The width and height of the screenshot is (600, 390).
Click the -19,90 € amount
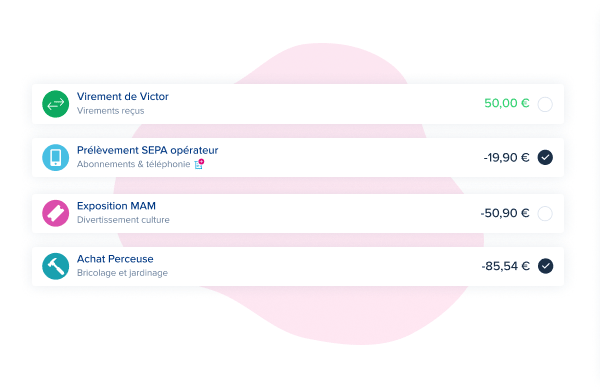tap(506, 157)
